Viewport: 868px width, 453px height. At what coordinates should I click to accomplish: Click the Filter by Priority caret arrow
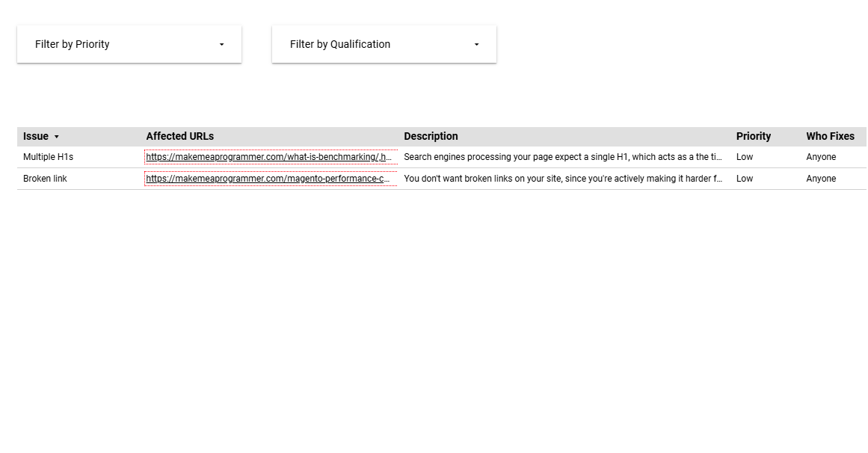[x=221, y=45]
